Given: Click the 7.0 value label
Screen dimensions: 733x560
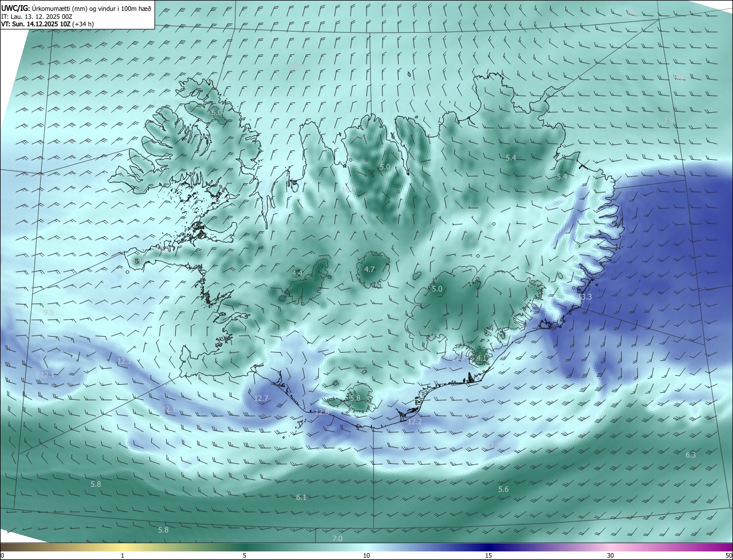Looking at the screenshot, I should point(337,539).
